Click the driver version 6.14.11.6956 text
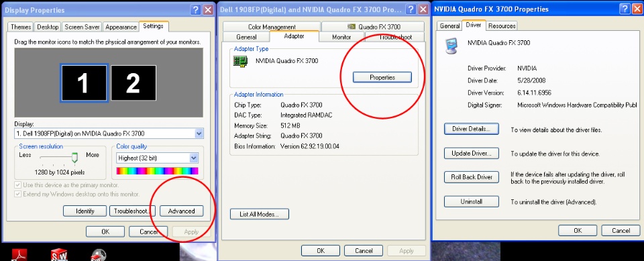Screen dimensions: 644x261 click(x=535, y=93)
